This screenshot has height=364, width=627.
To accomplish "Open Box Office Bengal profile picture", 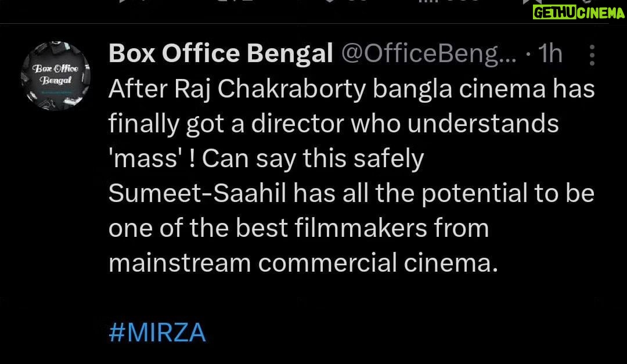I will coord(55,77).
